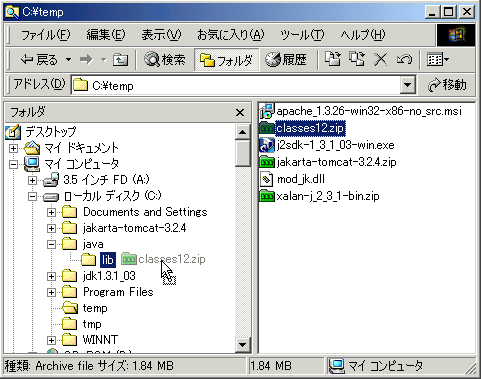The width and height of the screenshot is (481, 379).
Task: Open the お気に入り(A) menu
Action: click(x=231, y=35)
